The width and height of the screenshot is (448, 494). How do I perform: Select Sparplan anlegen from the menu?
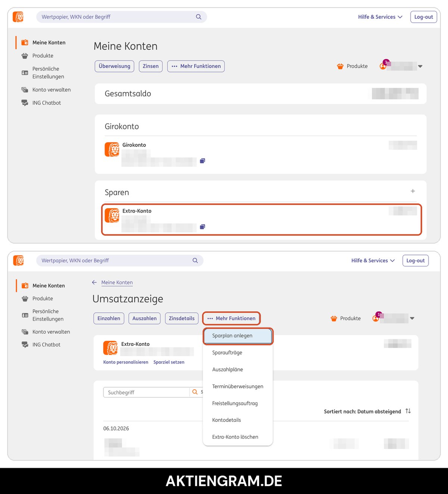238,336
